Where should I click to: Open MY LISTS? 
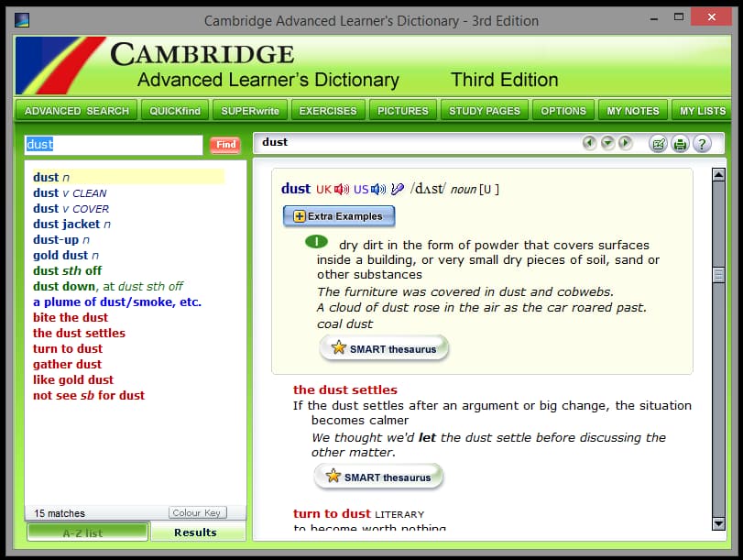point(702,111)
